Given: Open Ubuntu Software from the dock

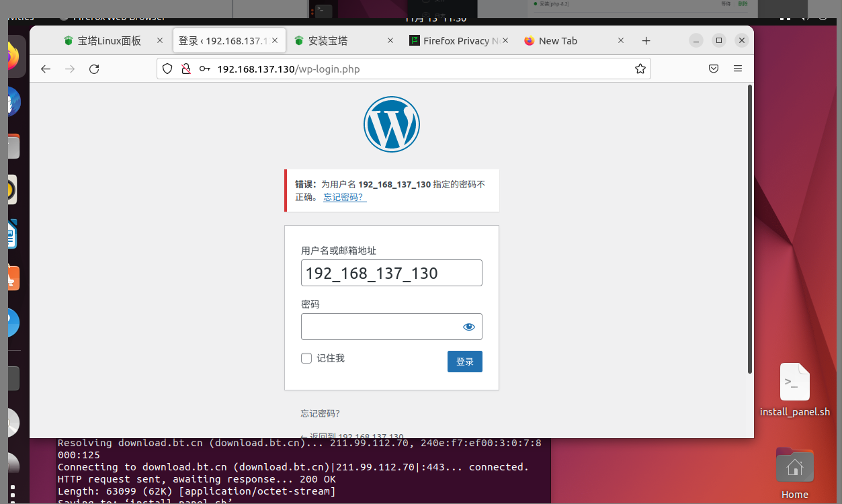Looking at the screenshot, I should coord(13,278).
